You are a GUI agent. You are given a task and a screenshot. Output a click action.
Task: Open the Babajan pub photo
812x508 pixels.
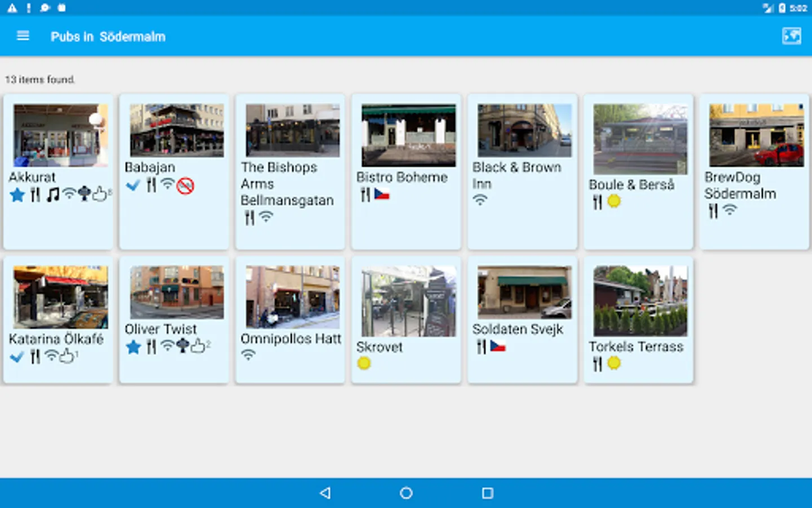pos(177,130)
